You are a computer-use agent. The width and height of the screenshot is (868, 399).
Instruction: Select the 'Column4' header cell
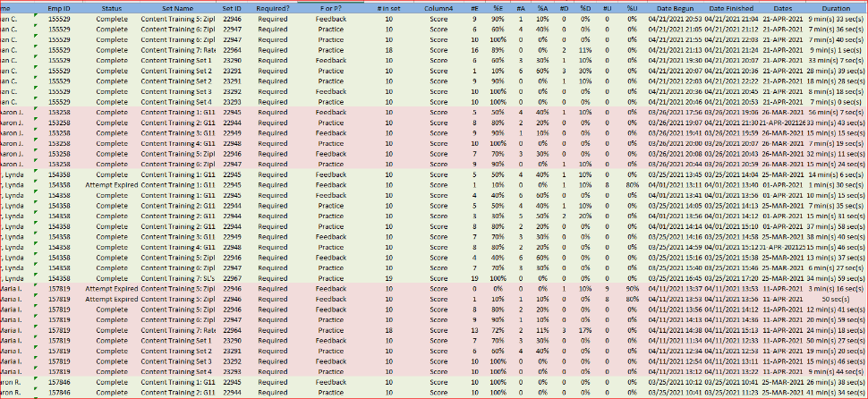(438, 8)
